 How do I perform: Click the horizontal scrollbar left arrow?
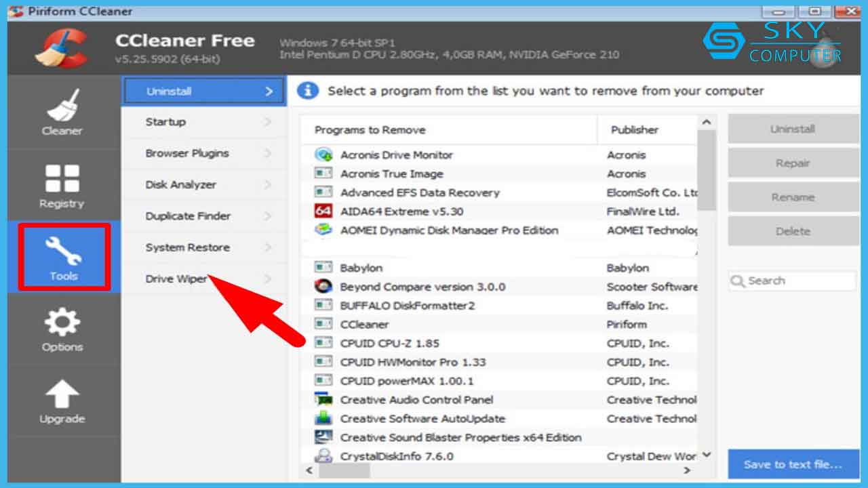click(x=309, y=470)
